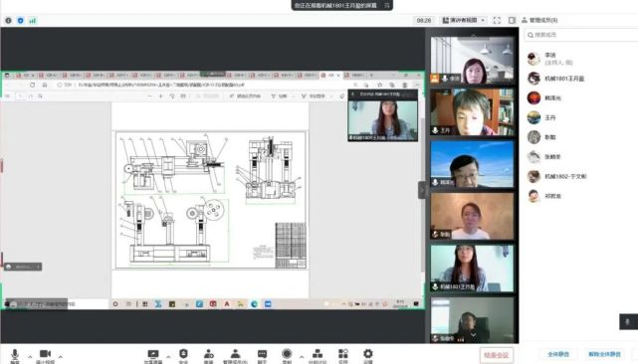Expand the arrow beside the microphone
The height and width of the screenshot is (364, 638).
tap(30, 357)
